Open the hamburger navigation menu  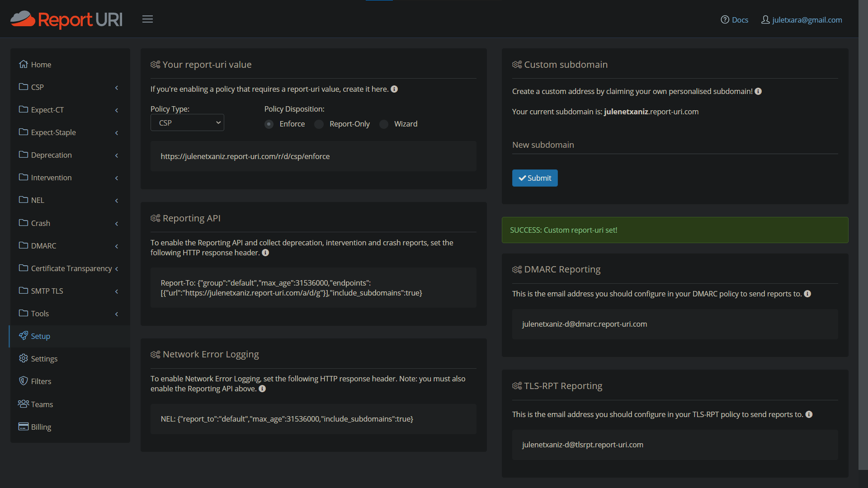[147, 19]
